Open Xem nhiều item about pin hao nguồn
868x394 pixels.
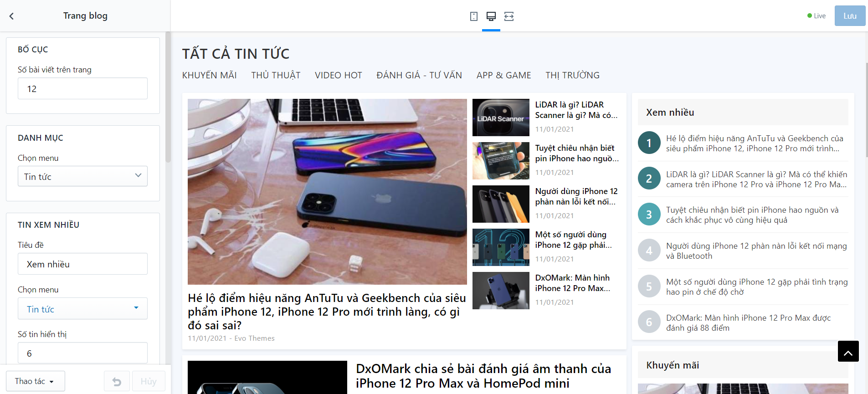(x=752, y=215)
